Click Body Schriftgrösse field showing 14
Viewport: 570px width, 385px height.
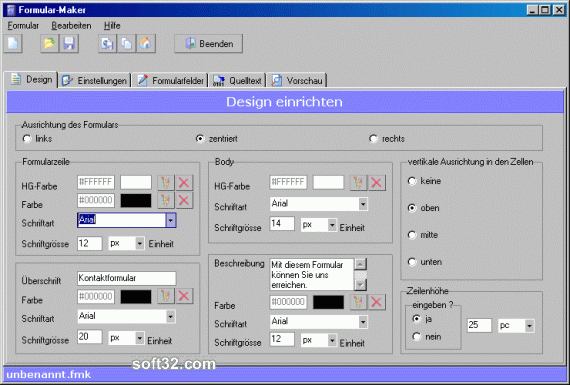pyautogui.click(x=282, y=224)
